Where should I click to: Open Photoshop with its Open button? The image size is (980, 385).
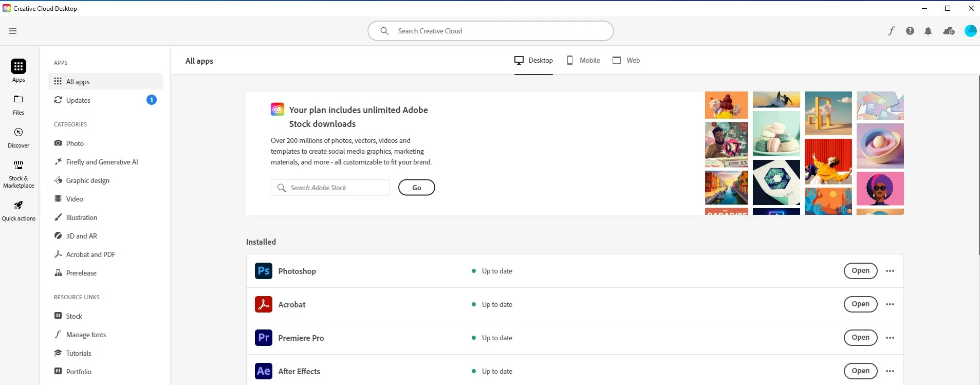[860, 271]
